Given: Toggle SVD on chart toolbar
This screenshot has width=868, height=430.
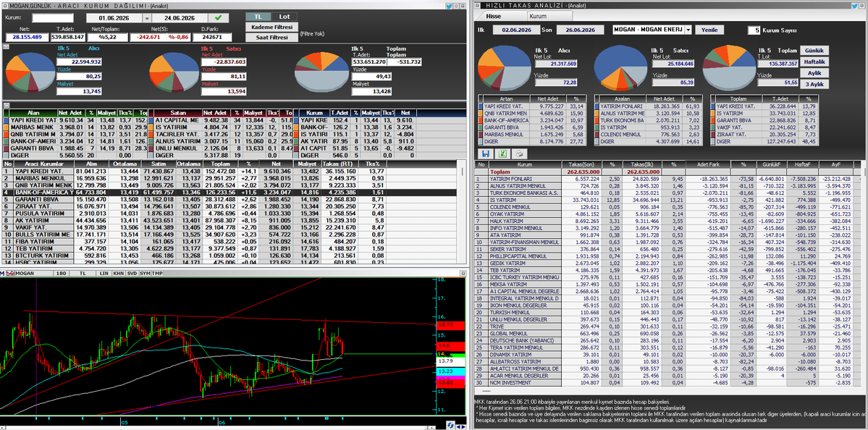Looking at the screenshot, I should pos(131,274).
